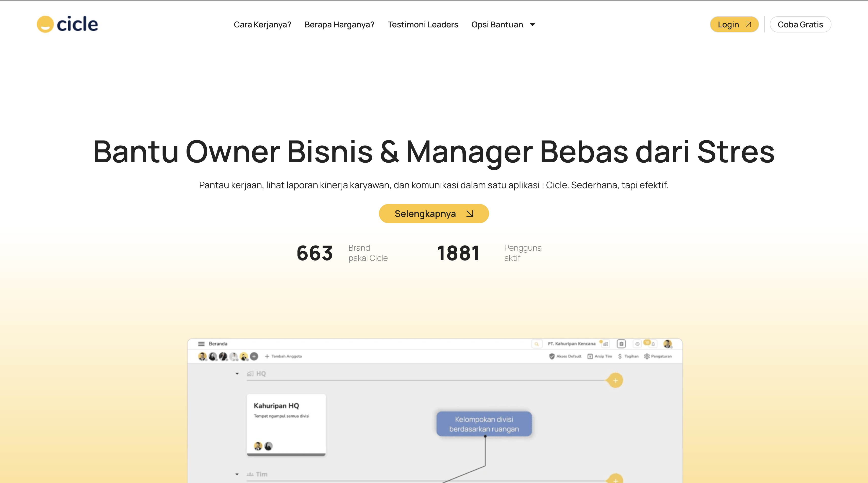Open Cara Kerjanya? nav link

click(262, 25)
